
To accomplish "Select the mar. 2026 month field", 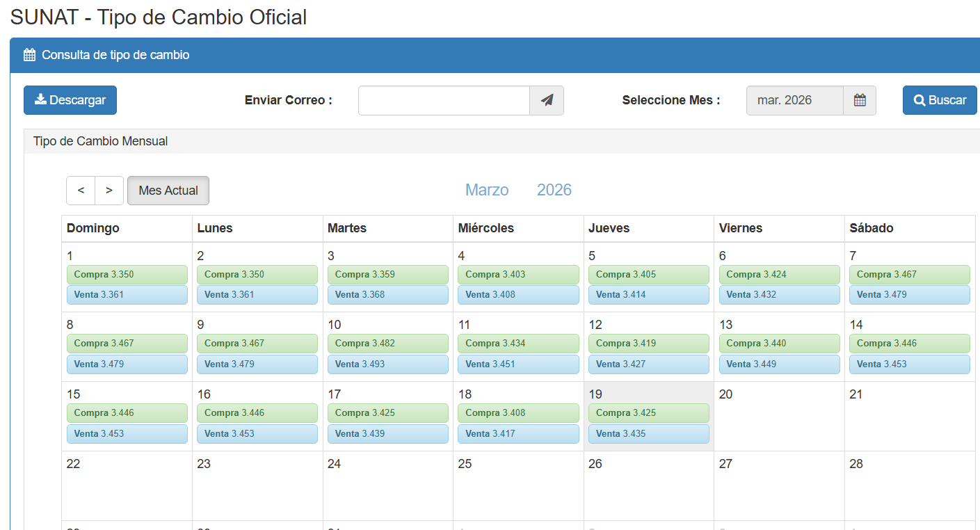I will 794,100.
